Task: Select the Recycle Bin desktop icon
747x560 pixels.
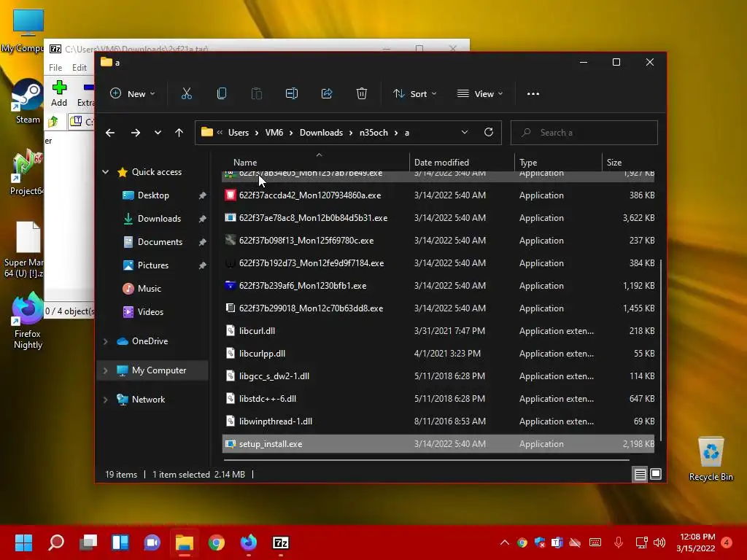Action: tap(711, 459)
